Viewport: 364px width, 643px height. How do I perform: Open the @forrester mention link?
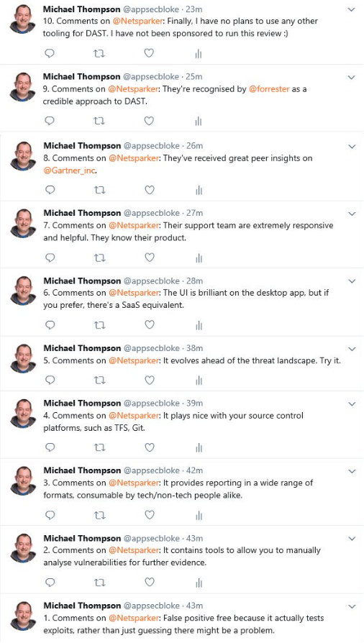pos(269,89)
